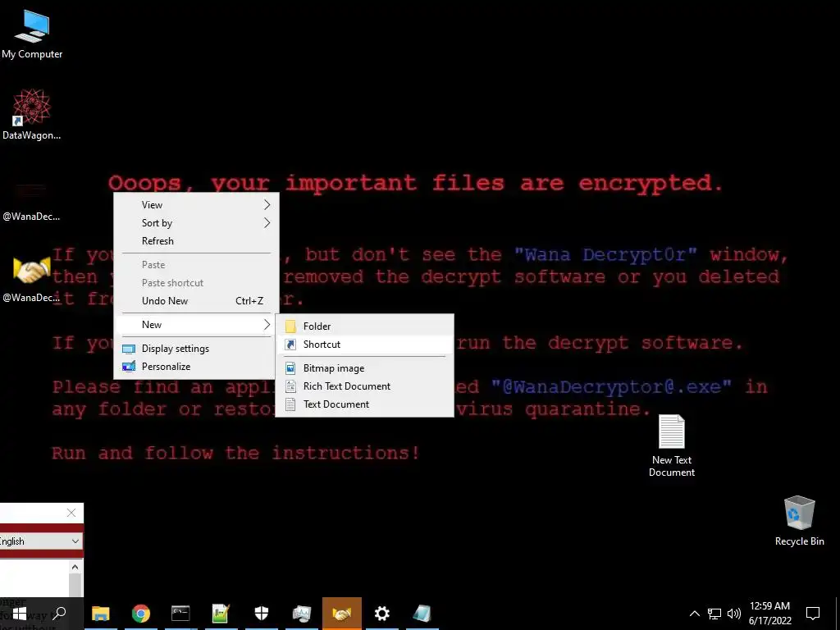Open Settings gear in the taskbar

coord(382,614)
